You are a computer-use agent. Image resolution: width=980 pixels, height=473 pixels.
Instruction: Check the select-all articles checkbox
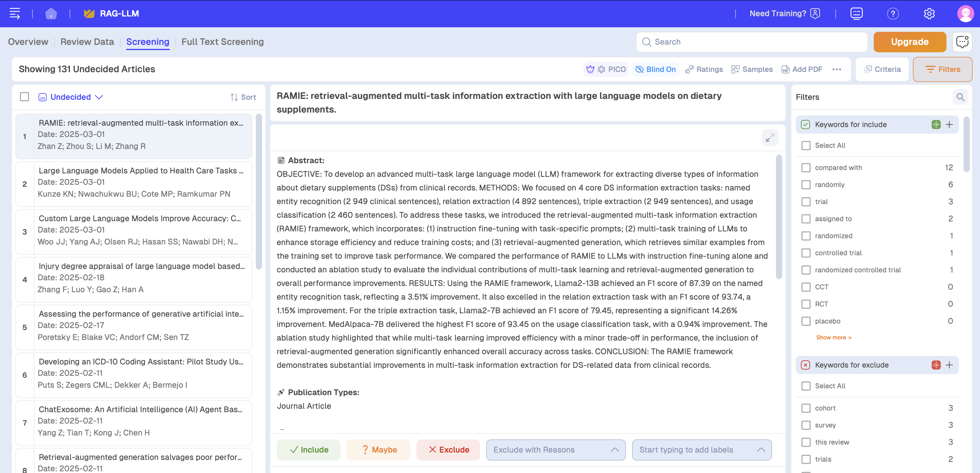coord(24,97)
